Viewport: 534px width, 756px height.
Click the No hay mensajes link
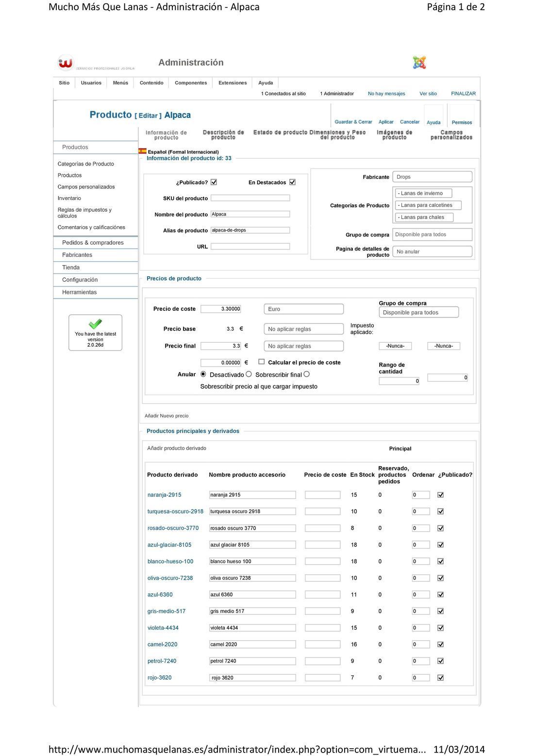(x=386, y=94)
